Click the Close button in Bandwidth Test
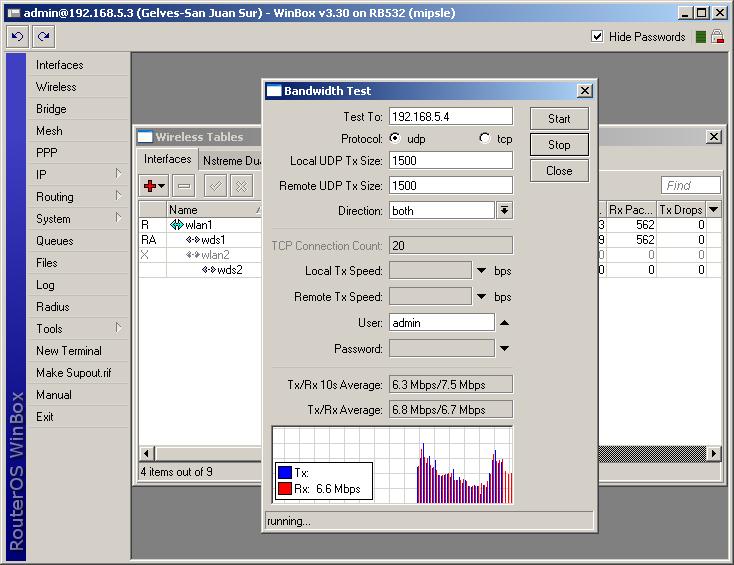 [x=559, y=171]
